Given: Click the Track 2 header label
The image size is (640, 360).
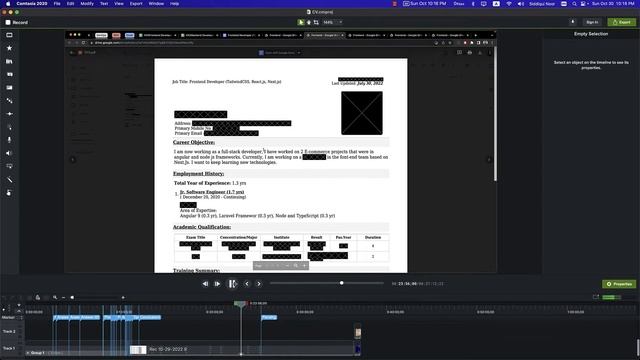Looking at the screenshot, I should pos(9,331).
